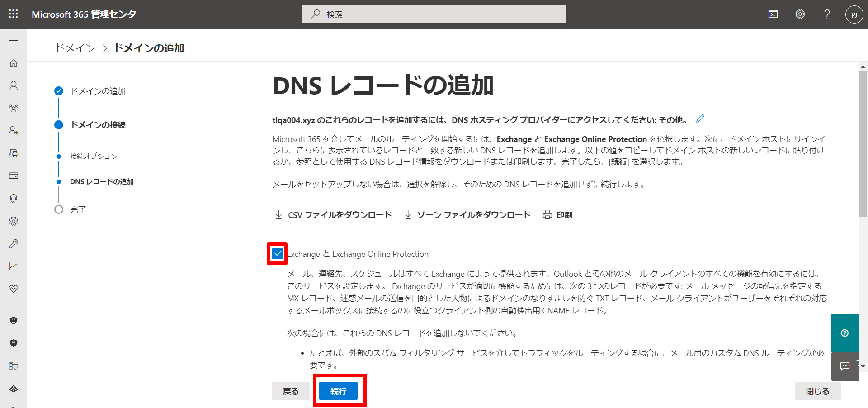Click the vertical scrollbar thumb
This screenshot has width=868, height=408.
pyautogui.click(x=863, y=144)
